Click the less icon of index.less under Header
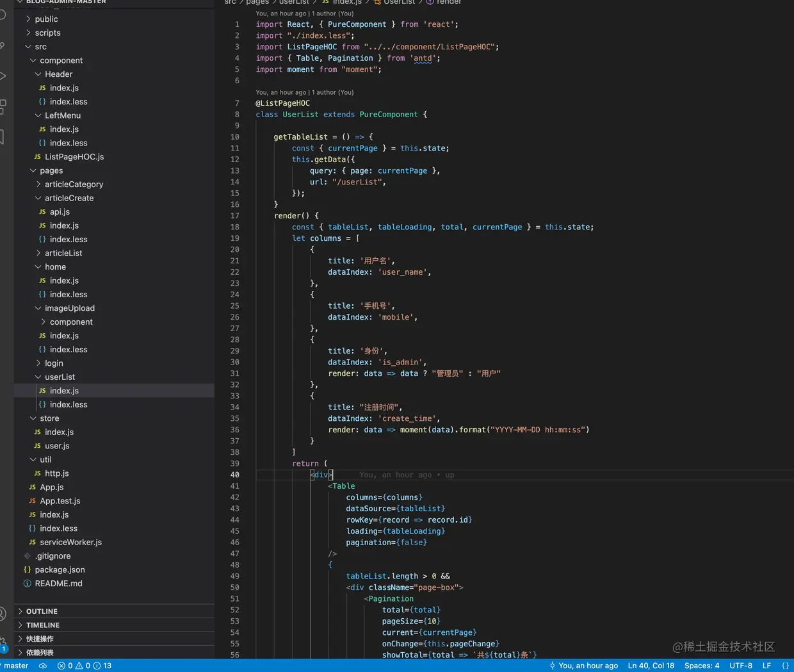Image resolution: width=794 pixels, height=672 pixels. (x=42, y=102)
